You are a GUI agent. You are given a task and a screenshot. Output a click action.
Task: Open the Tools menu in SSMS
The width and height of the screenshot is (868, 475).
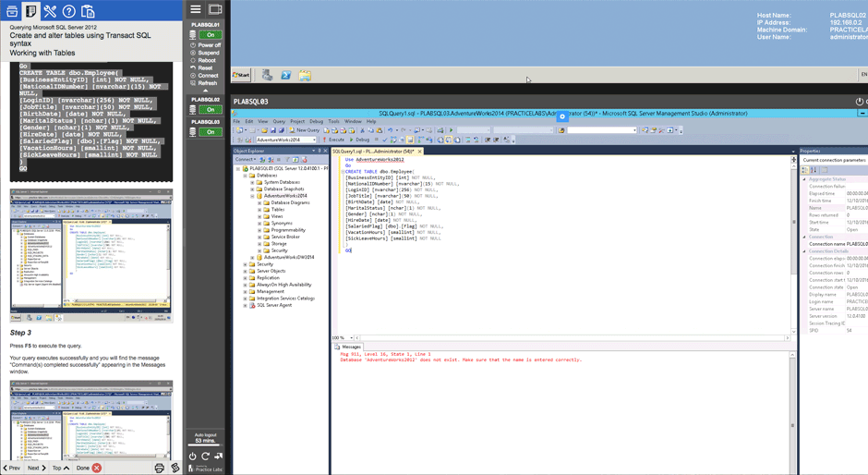click(x=333, y=121)
